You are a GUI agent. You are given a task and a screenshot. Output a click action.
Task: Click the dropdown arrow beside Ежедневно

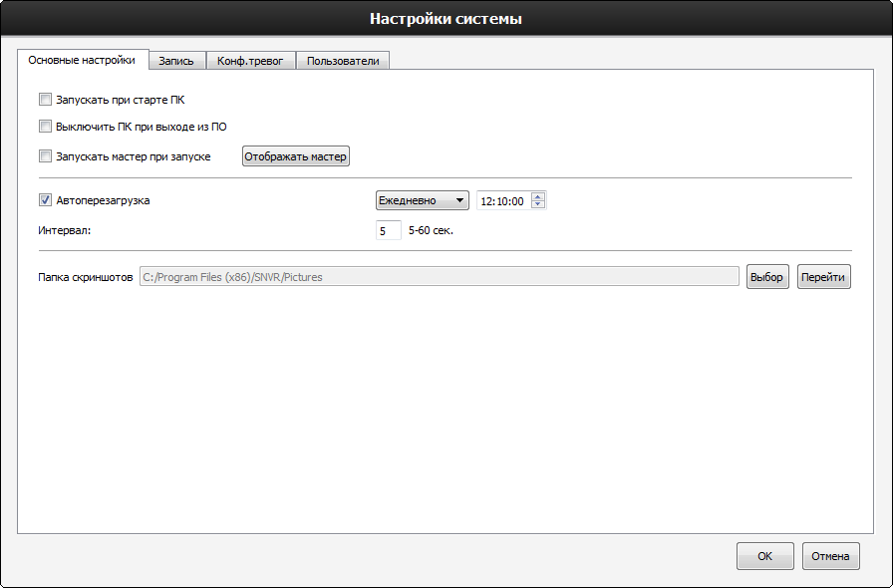459,200
